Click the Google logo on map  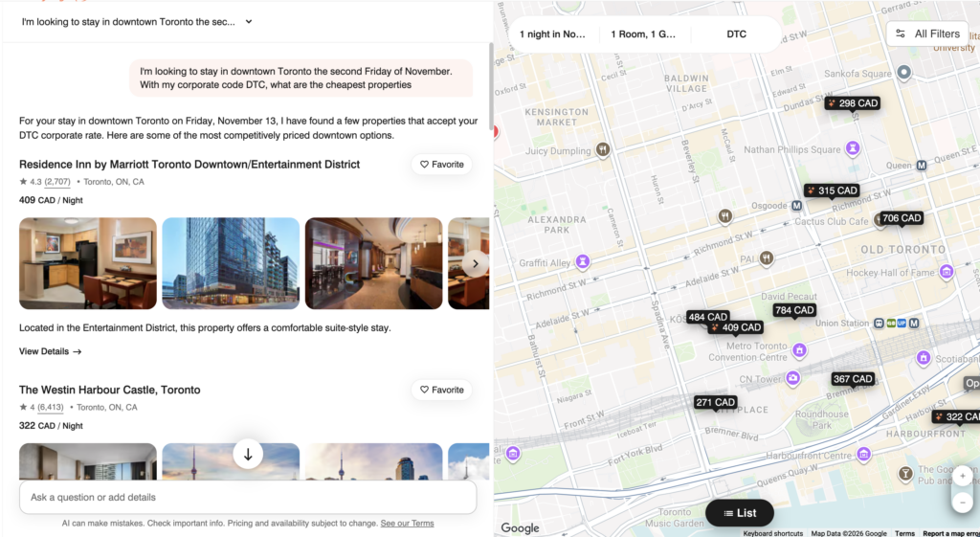[x=520, y=528]
